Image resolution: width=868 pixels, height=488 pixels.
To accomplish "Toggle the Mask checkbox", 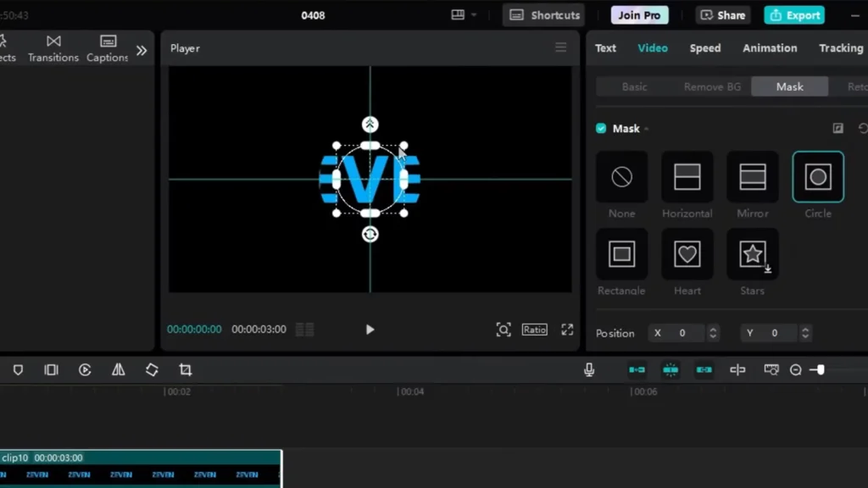I will click(601, 129).
